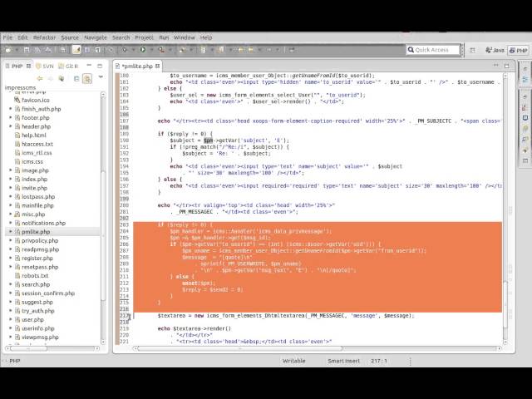Click the New file toolbar icon

click(x=7, y=50)
